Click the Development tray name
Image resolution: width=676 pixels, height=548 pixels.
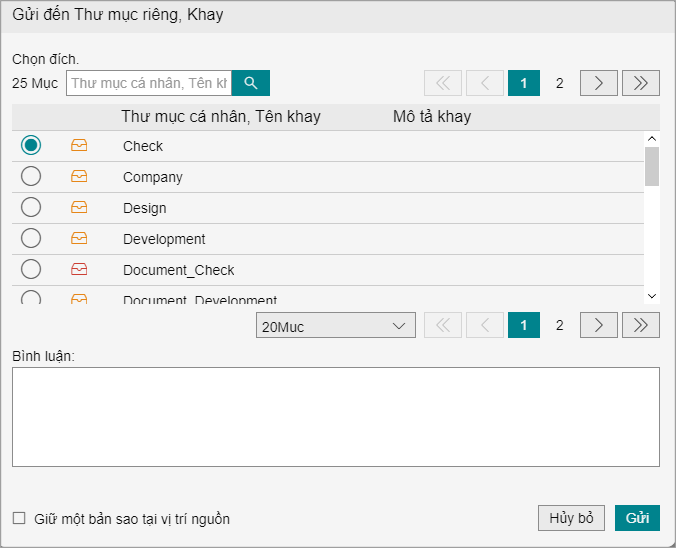[164, 239]
